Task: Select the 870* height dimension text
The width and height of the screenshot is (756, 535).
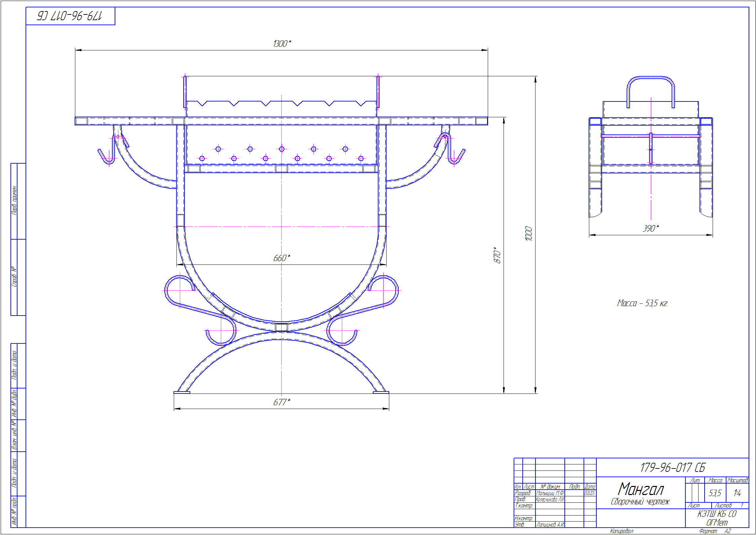Action: tap(497, 255)
